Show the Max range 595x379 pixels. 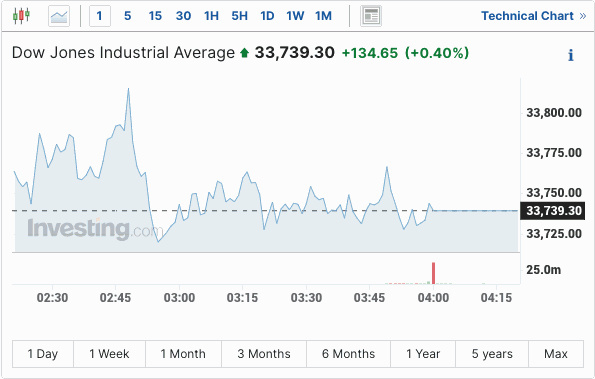[x=556, y=354]
